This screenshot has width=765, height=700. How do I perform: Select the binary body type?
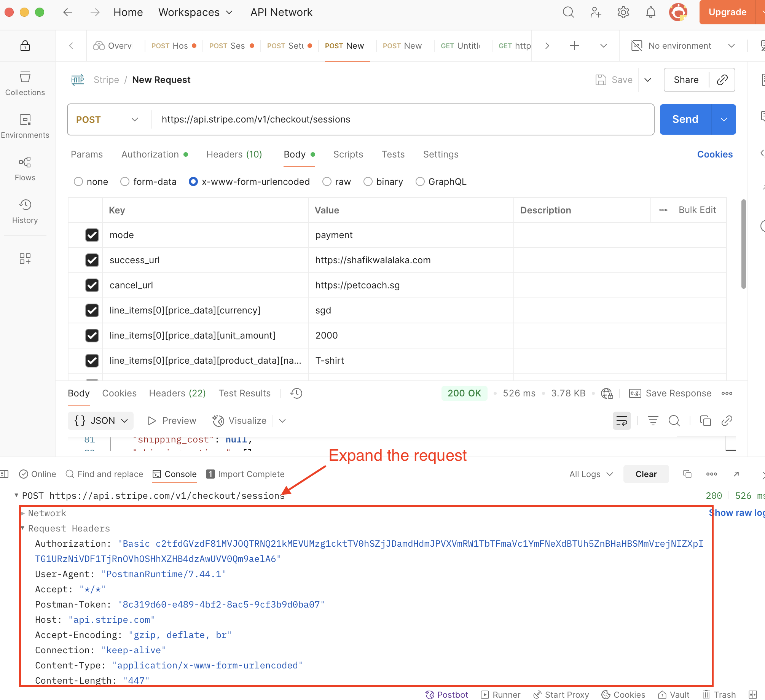pyautogui.click(x=368, y=182)
